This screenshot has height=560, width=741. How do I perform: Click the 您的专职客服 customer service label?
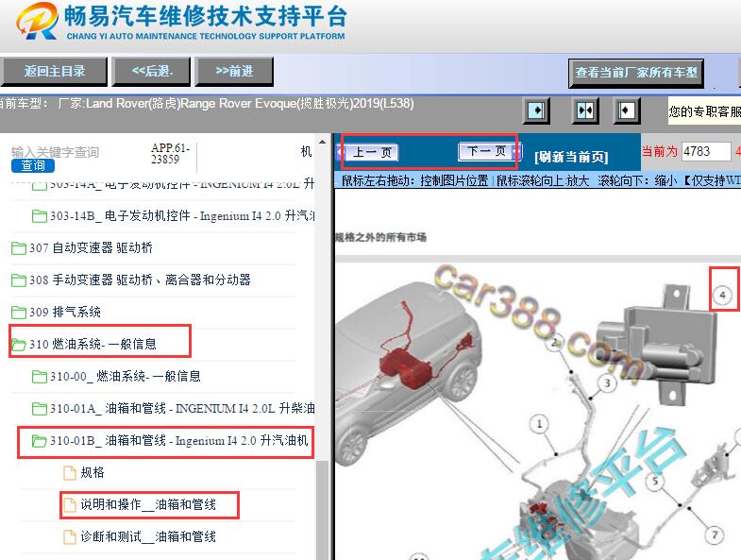click(x=704, y=111)
